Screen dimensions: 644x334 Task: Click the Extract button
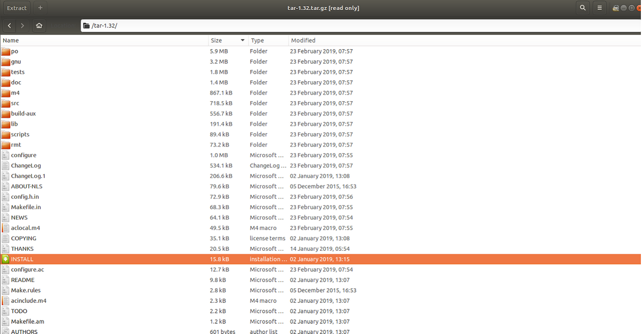click(16, 8)
